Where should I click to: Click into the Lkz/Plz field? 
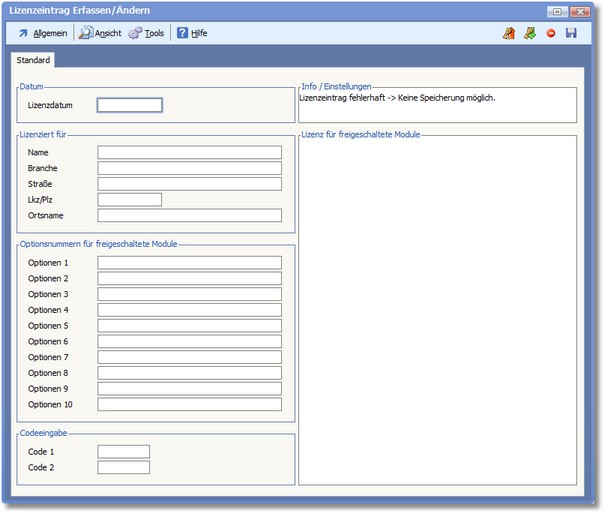(129, 200)
